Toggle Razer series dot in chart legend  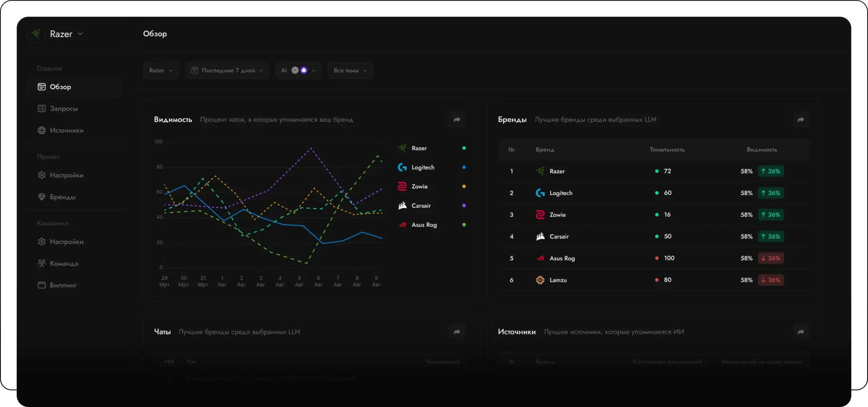(x=464, y=148)
